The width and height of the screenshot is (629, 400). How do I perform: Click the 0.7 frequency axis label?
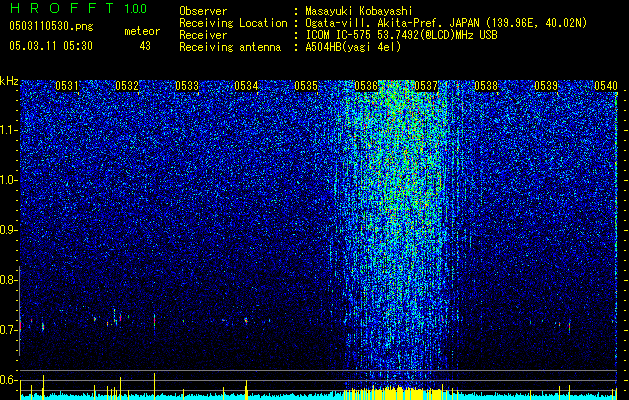[8, 330]
